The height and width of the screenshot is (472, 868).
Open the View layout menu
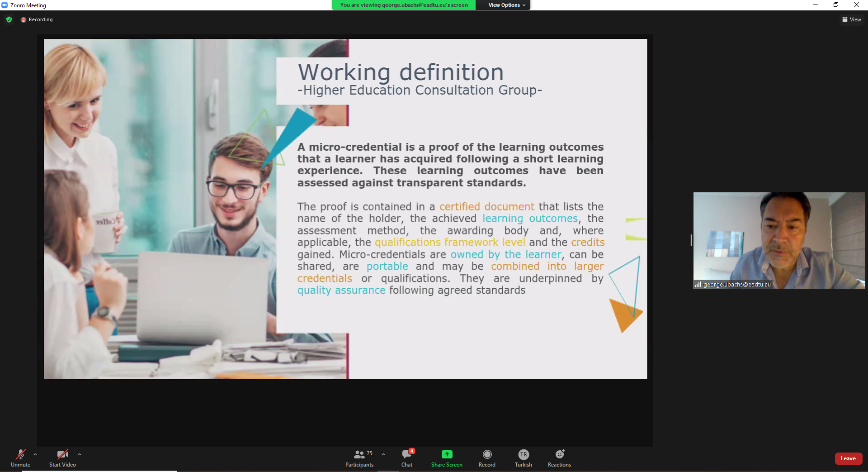pos(851,19)
